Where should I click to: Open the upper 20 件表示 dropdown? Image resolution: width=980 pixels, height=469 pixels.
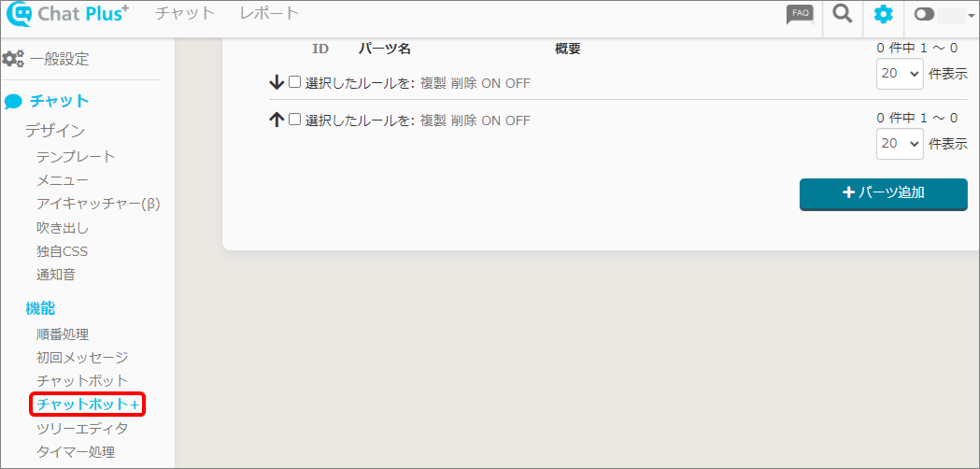900,74
